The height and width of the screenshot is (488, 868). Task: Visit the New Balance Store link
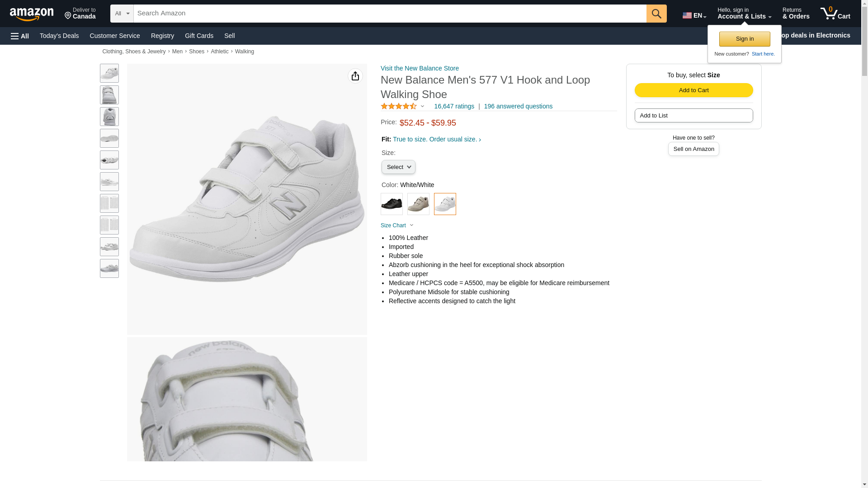(x=420, y=68)
